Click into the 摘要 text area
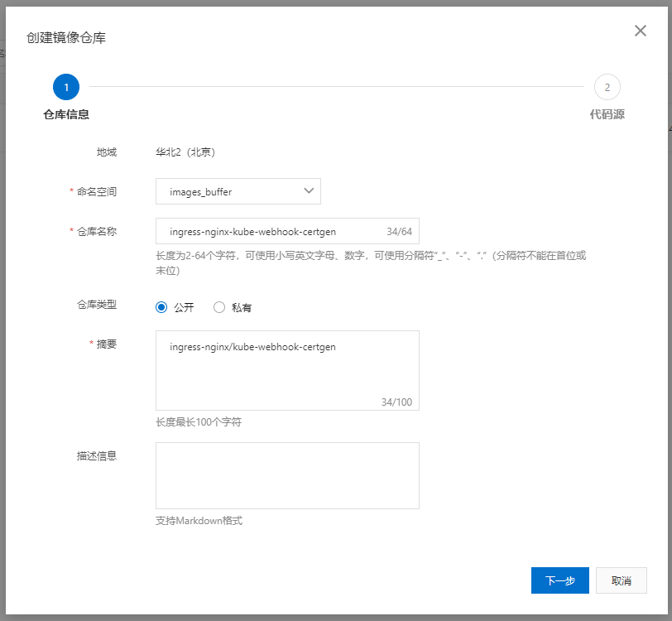The image size is (672, 621). click(287, 370)
